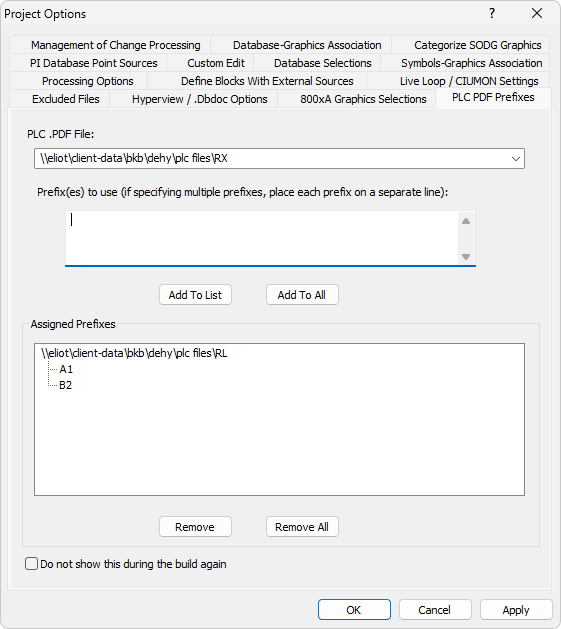Click the Cancel button
561x629 pixels.
(435, 610)
